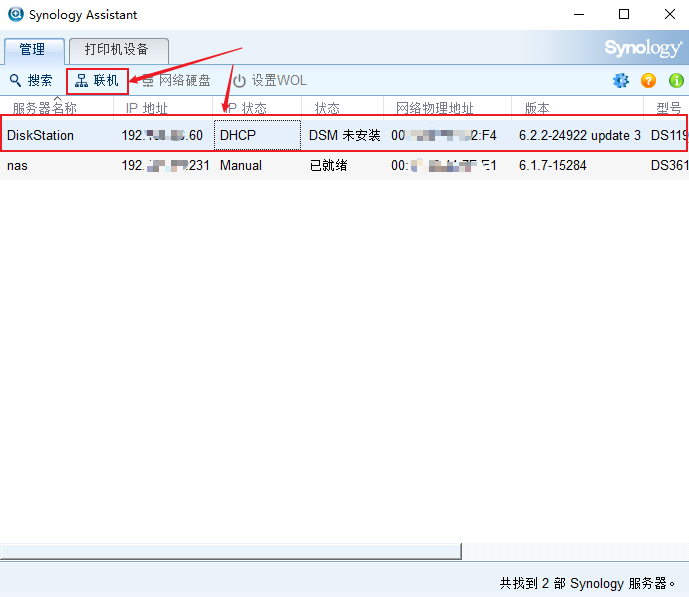Close the Synology Assistant window
The image size is (689, 597).
[670, 14]
